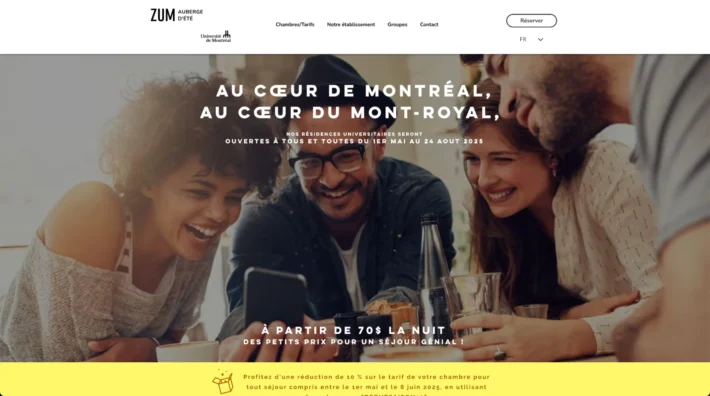Click the ZUM wordmark letters
The image size is (710, 396).
pyautogui.click(x=163, y=15)
